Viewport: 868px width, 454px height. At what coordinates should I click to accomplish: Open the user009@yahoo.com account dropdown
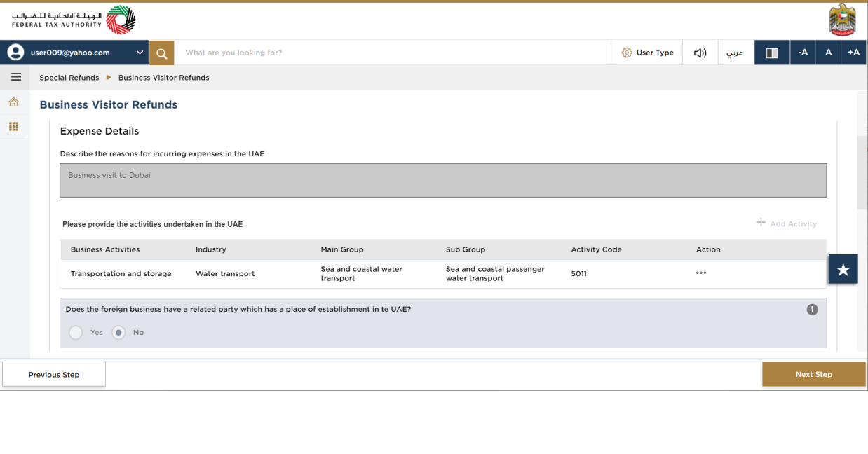point(74,53)
